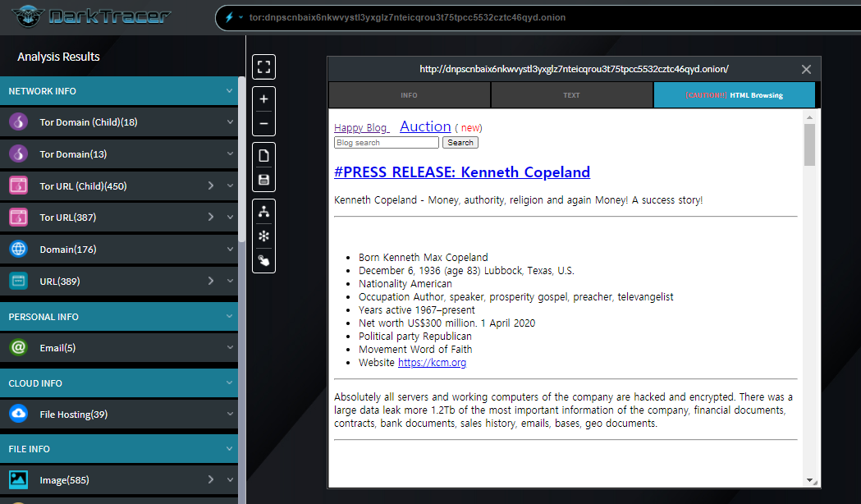Switch to the INFO tab
The image size is (861, 504).
click(x=409, y=95)
